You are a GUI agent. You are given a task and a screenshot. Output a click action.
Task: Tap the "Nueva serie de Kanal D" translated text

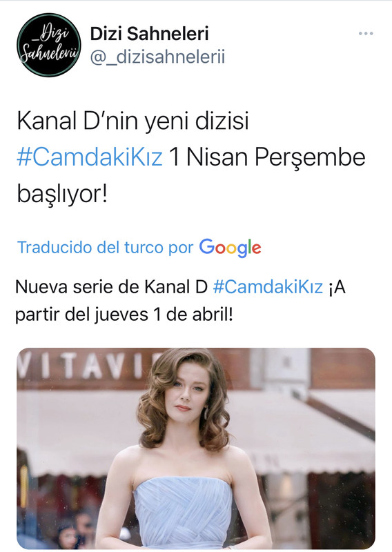click(111, 287)
